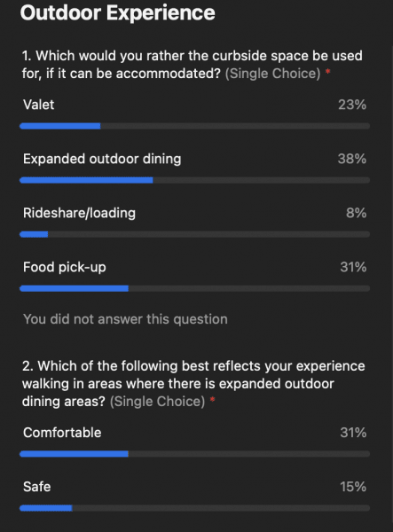393x532 pixels.
Task: Click the Comfortable option label
Action: [62, 433]
